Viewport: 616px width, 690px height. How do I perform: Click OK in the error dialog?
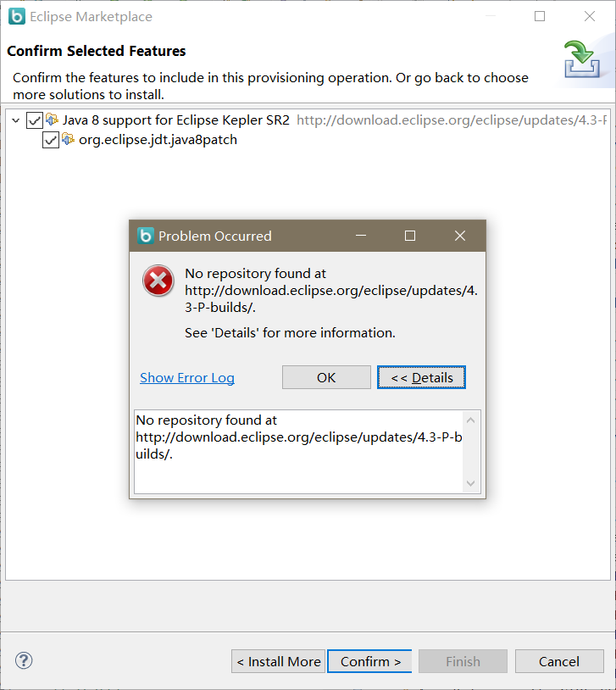pyautogui.click(x=326, y=377)
